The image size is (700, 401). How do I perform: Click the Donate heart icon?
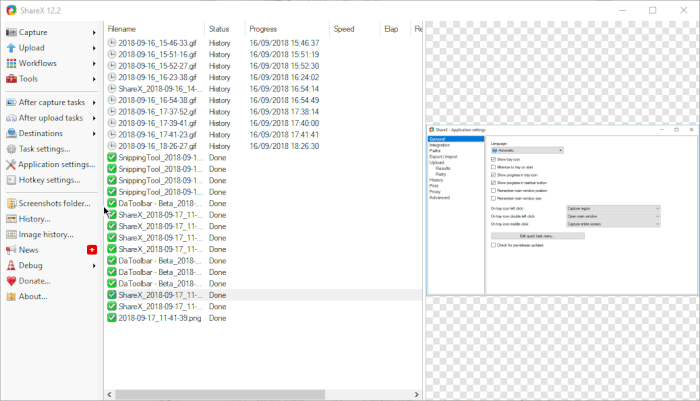pos(11,281)
